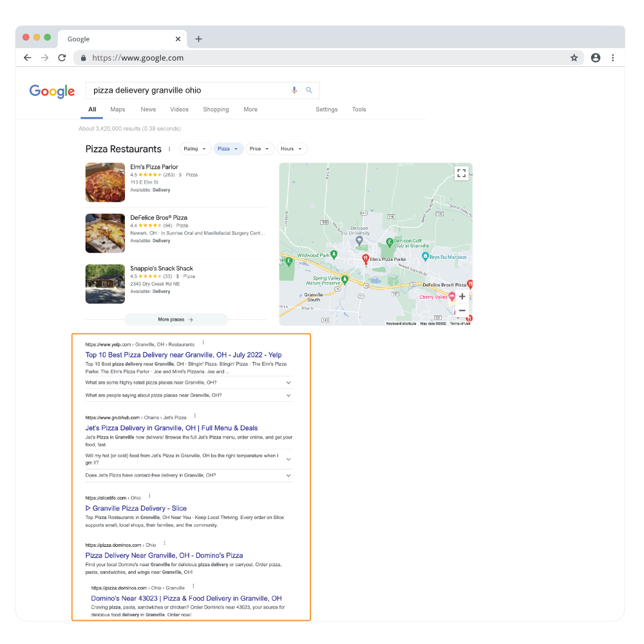
Task: Bookmark this page with the star icon
Action: click(x=574, y=58)
